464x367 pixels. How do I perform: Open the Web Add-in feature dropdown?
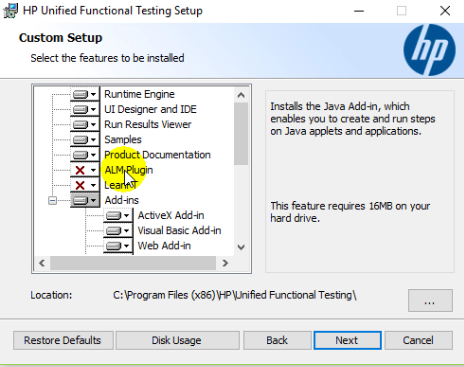click(x=118, y=246)
